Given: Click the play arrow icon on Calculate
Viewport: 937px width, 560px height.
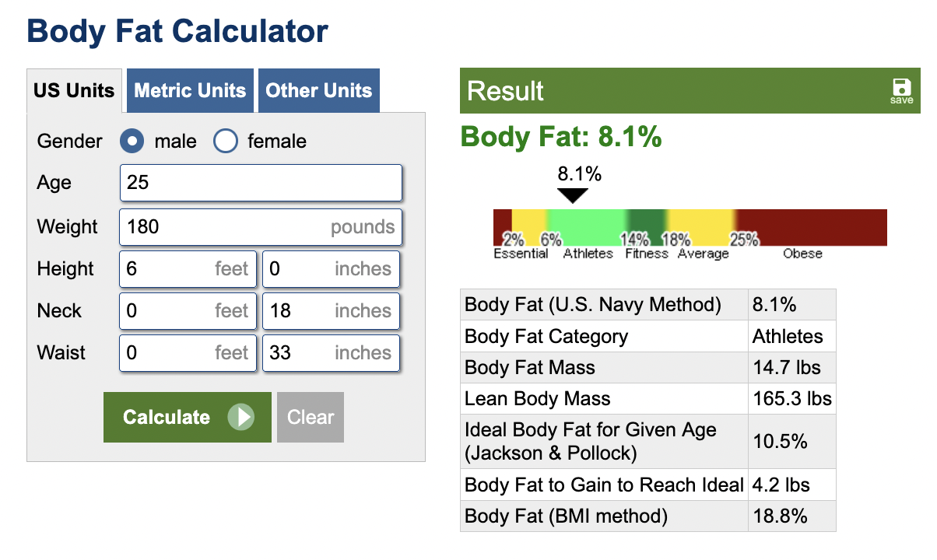Looking at the screenshot, I should pos(241,417).
